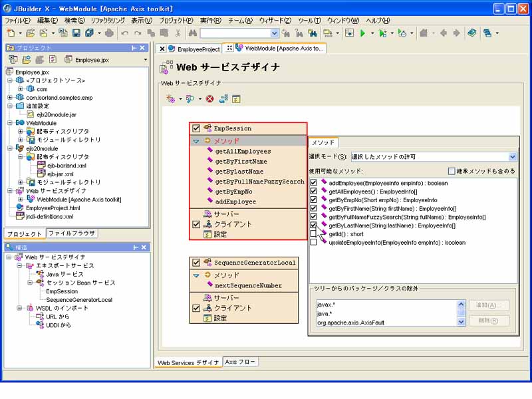Open Help topics via the book icon
This screenshot has width=532, height=399.
click(472, 33)
